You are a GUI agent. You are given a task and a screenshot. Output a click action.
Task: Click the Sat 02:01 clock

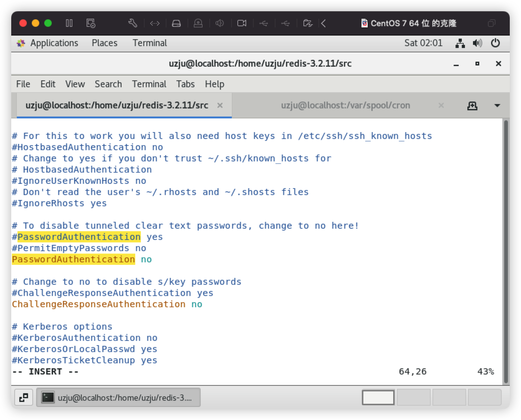(x=423, y=43)
